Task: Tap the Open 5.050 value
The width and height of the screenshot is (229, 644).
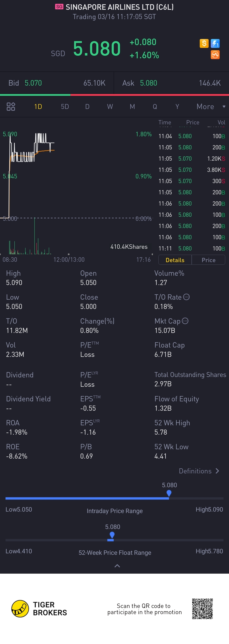Action: click(x=88, y=282)
